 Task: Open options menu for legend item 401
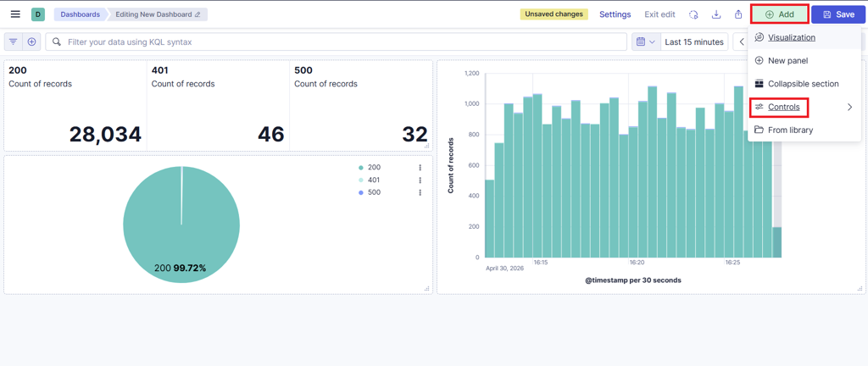[x=420, y=180]
